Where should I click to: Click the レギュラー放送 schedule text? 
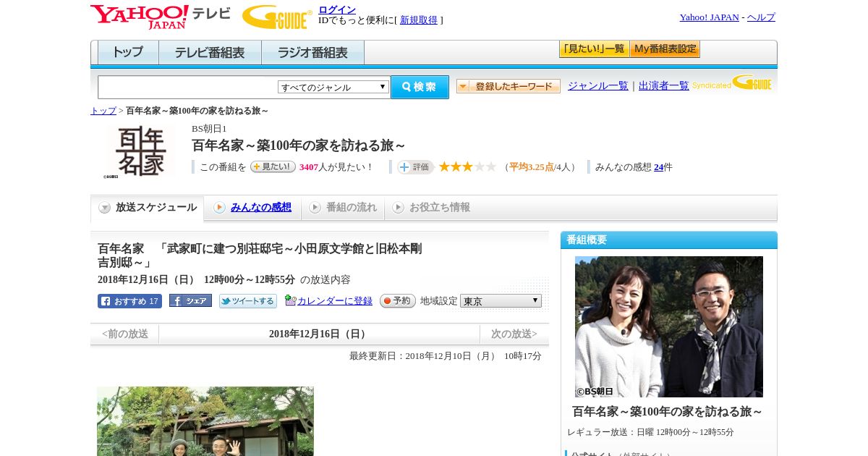[x=650, y=432]
